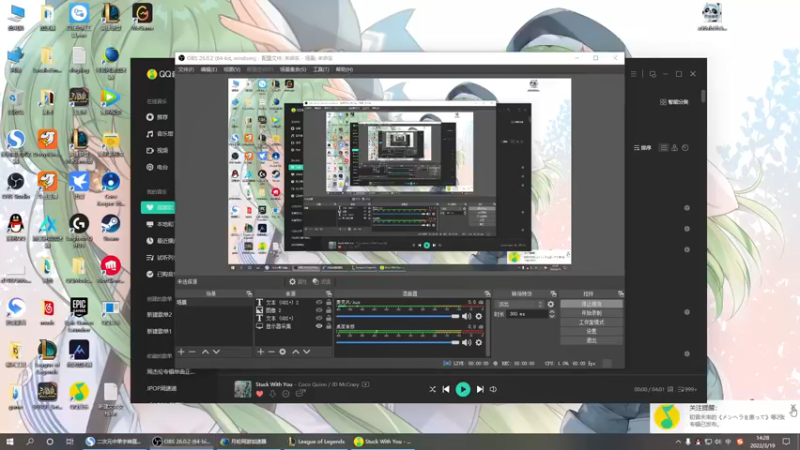Click the Windows Start button on taskbar

[x=10, y=441]
